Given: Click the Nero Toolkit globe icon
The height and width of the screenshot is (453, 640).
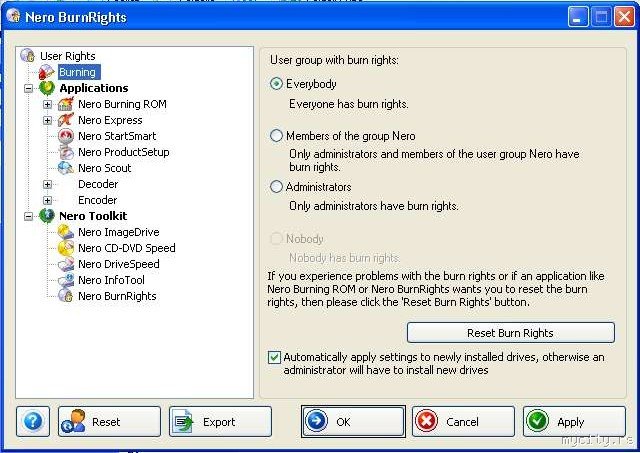Looking at the screenshot, I should click(47, 216).
